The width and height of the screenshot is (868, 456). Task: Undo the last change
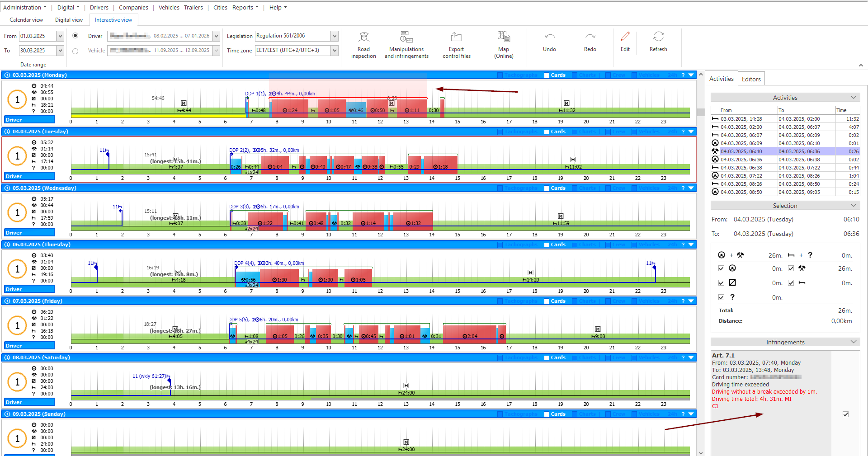549,42
